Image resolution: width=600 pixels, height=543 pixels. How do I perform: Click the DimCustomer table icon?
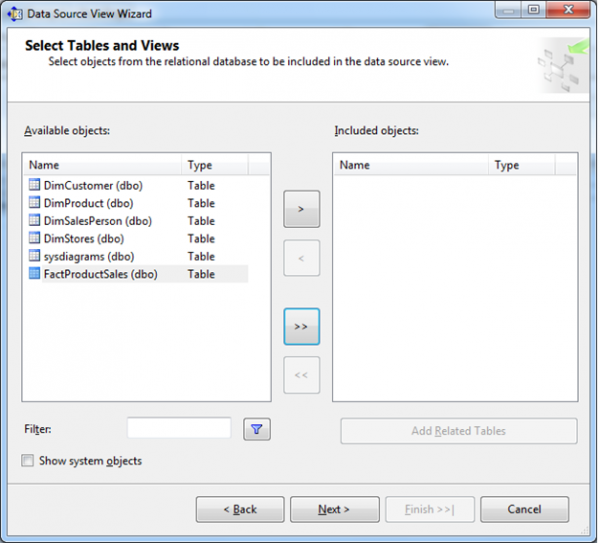pyautogui.click(x=34, y=185)
